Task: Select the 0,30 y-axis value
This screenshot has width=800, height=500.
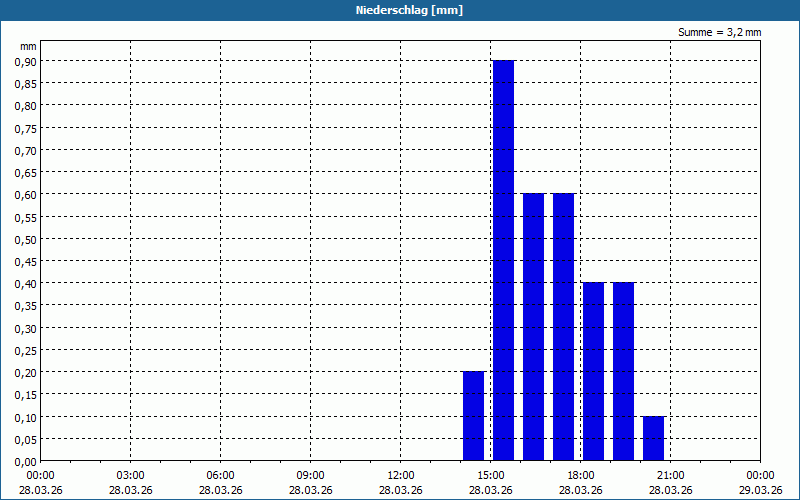Action: click(x=26, y=329)
